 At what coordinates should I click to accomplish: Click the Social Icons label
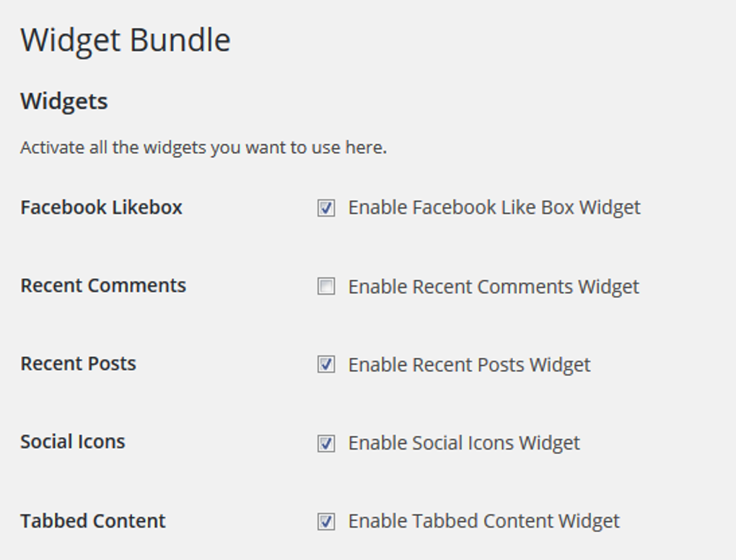pos(72,442)
